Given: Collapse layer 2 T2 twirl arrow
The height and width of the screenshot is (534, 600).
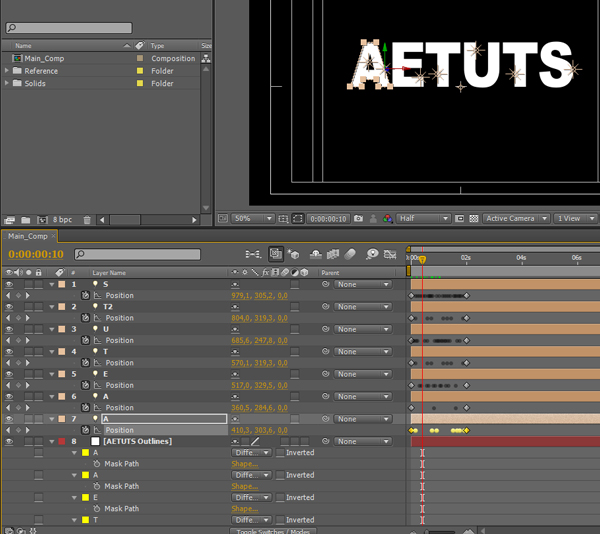Looking at the screenshot, I should tap(52, 307).
